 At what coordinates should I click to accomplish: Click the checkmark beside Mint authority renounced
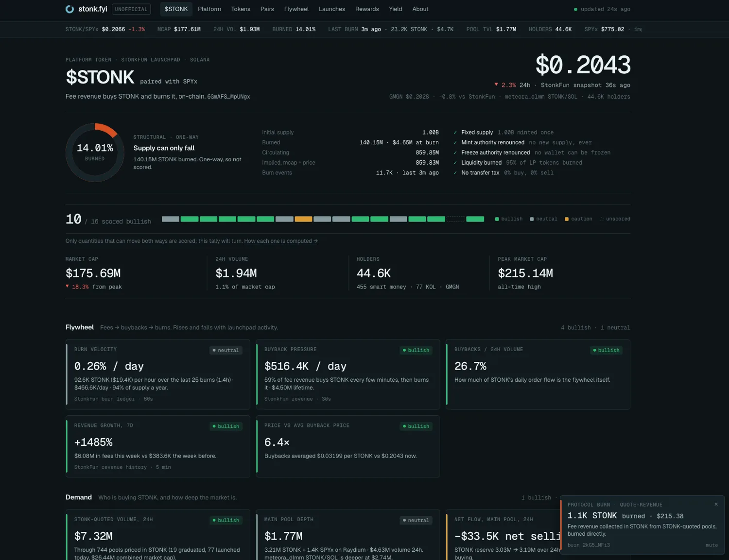tap(455, 143)
